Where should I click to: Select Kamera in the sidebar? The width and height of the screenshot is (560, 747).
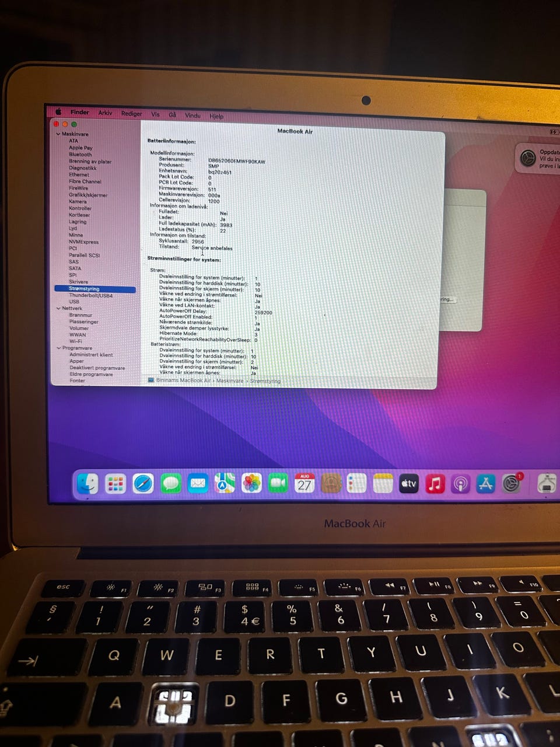[78, 201]
